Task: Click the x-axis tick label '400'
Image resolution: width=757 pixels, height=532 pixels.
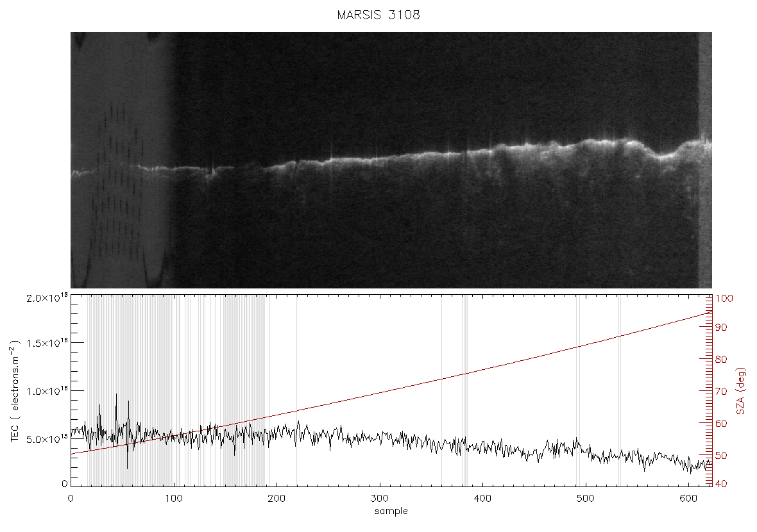Action: point(483,498)
